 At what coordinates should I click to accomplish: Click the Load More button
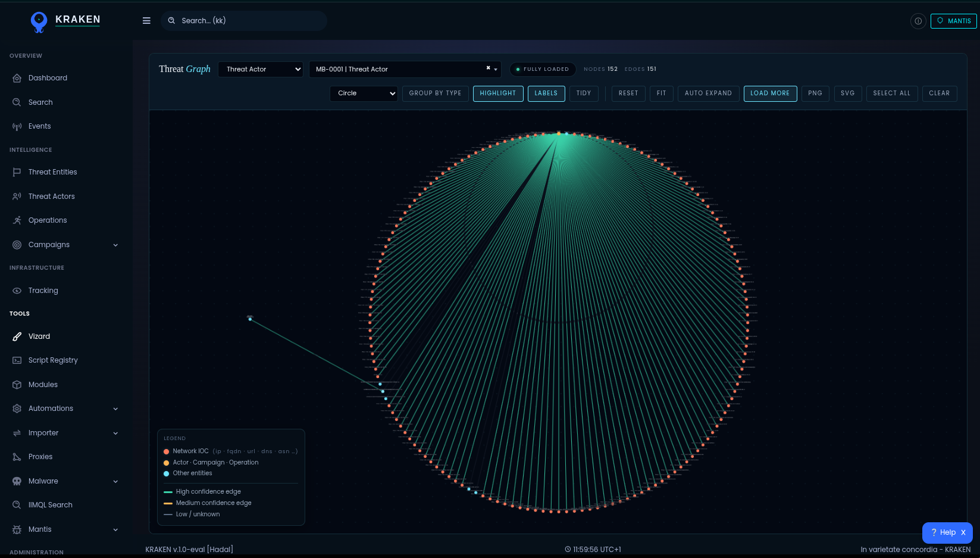pos(770,93)
